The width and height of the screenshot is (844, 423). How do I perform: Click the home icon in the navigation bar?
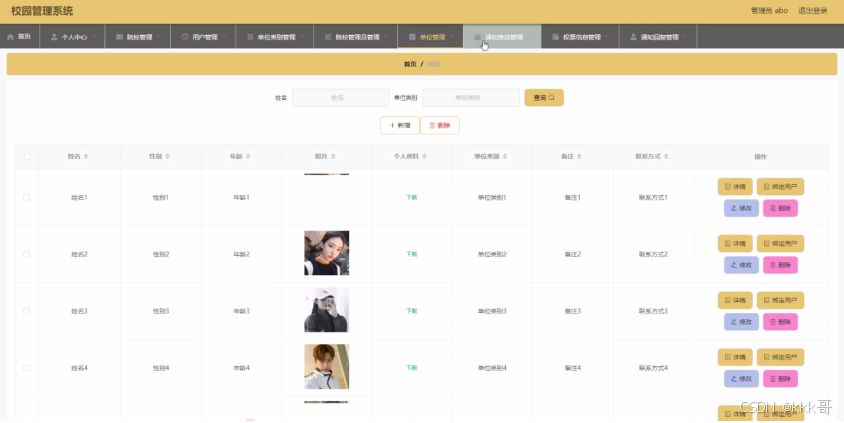(x=10, y=37)
